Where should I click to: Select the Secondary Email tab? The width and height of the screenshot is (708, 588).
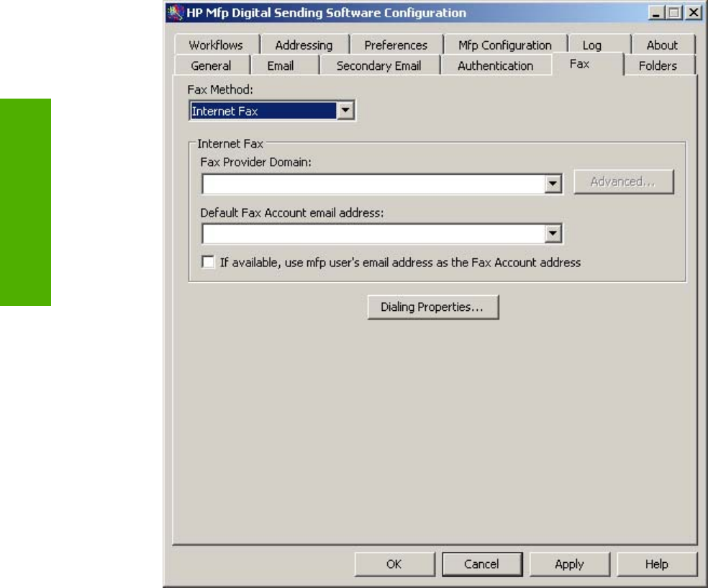(379, 66)
